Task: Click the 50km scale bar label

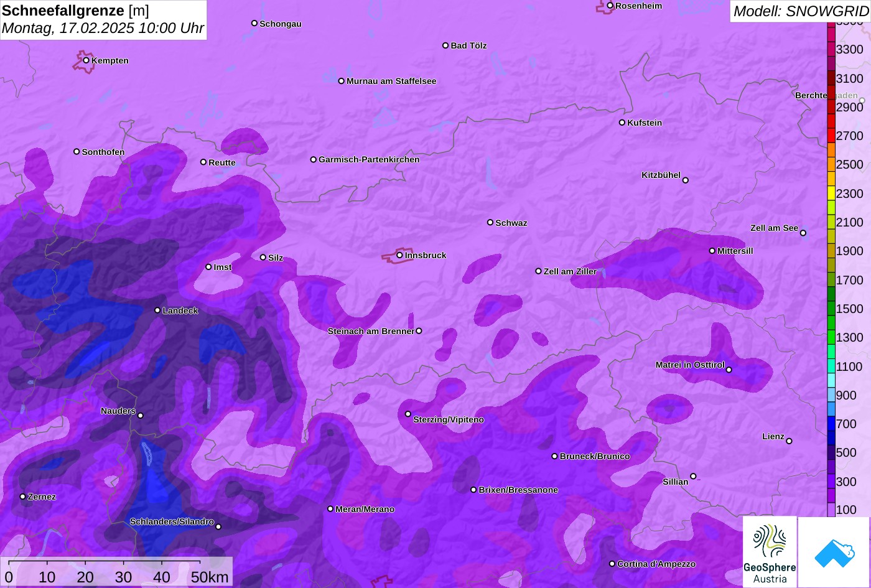Action: coord(210,577)
